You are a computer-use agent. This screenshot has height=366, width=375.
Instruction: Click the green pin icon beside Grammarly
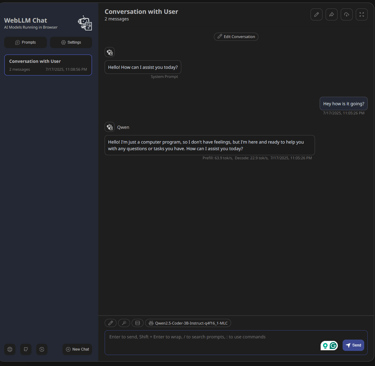point(325,346)
